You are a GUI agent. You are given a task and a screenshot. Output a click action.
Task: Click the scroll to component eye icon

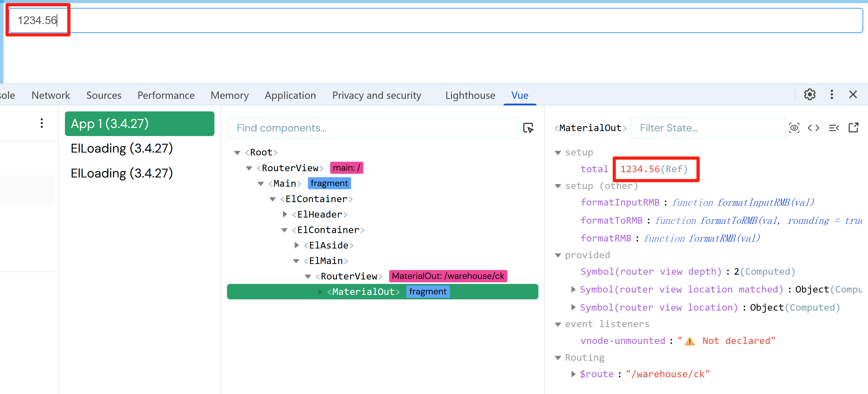[794, 128]
